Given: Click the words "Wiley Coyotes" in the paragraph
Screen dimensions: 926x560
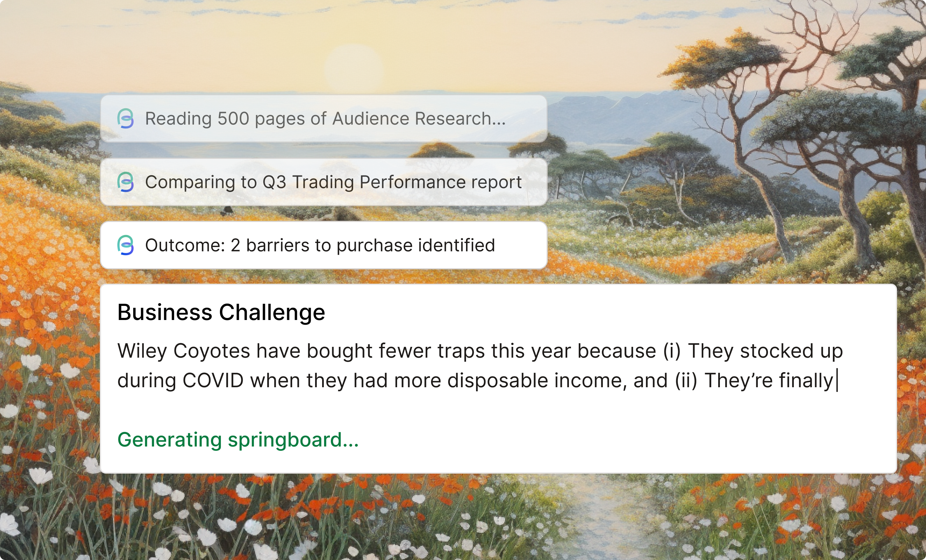Looking at the screenshot, I should coord(183,351).
